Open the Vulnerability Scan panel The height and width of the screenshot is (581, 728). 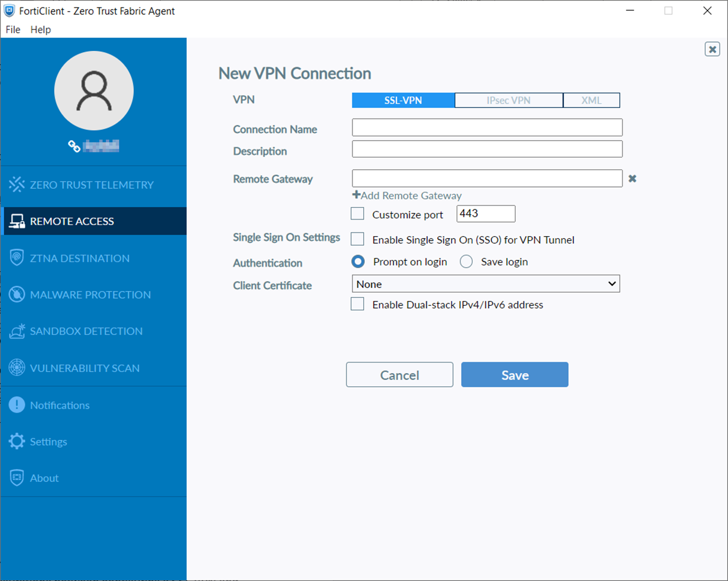[x=16, y=367]
